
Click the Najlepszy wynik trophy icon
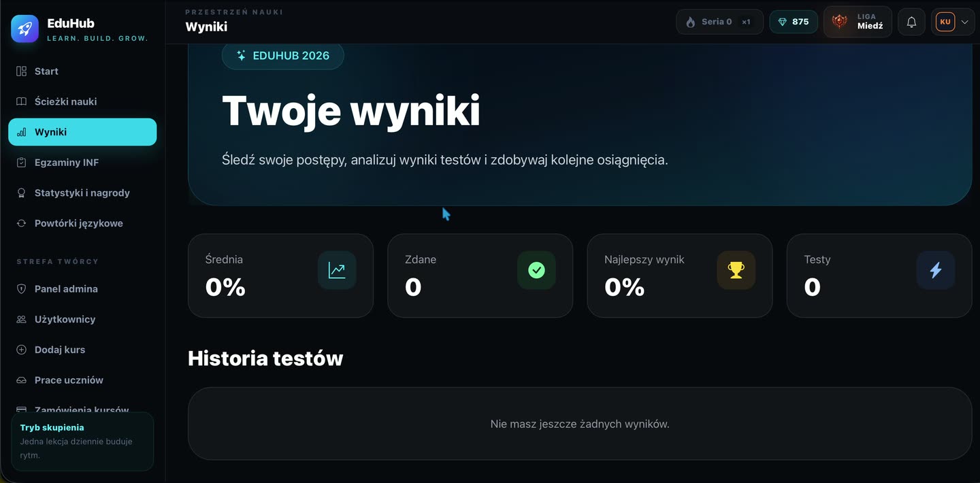[x=736, y=270]
